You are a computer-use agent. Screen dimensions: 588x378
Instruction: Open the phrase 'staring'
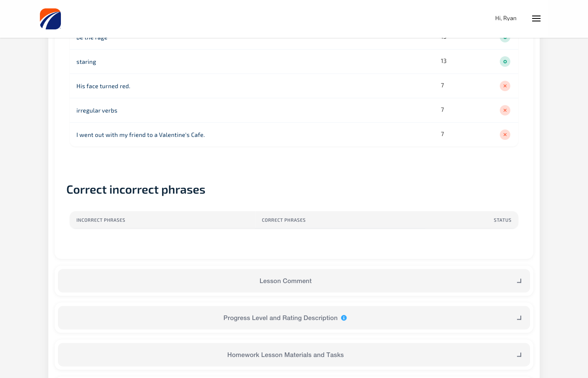(86, 62)
